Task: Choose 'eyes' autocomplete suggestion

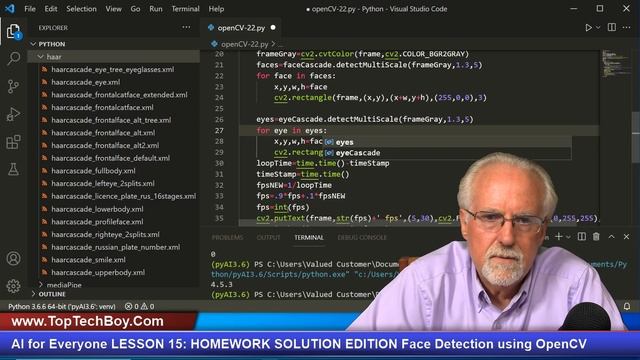Action: (x=447, y=142)
